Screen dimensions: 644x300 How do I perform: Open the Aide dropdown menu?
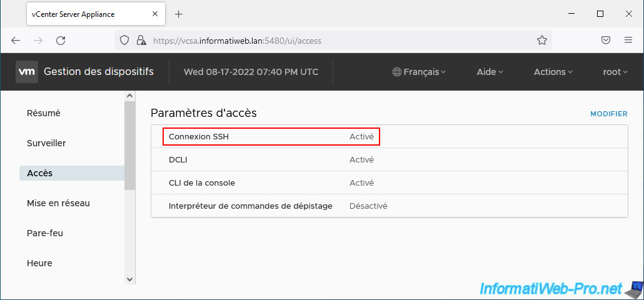tap(490, 72)
